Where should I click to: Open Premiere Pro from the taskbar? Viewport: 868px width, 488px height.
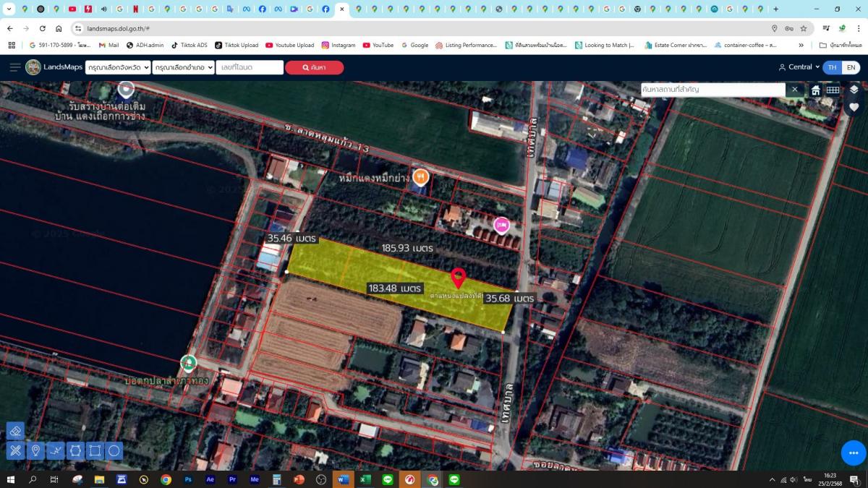coord(232,479)
